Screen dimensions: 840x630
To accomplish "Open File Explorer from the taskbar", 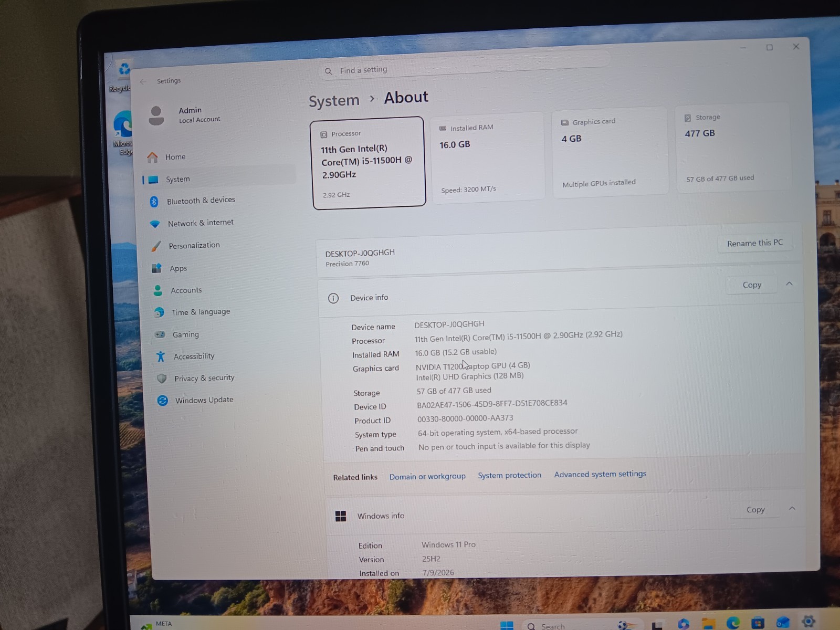I will [708, 624].
